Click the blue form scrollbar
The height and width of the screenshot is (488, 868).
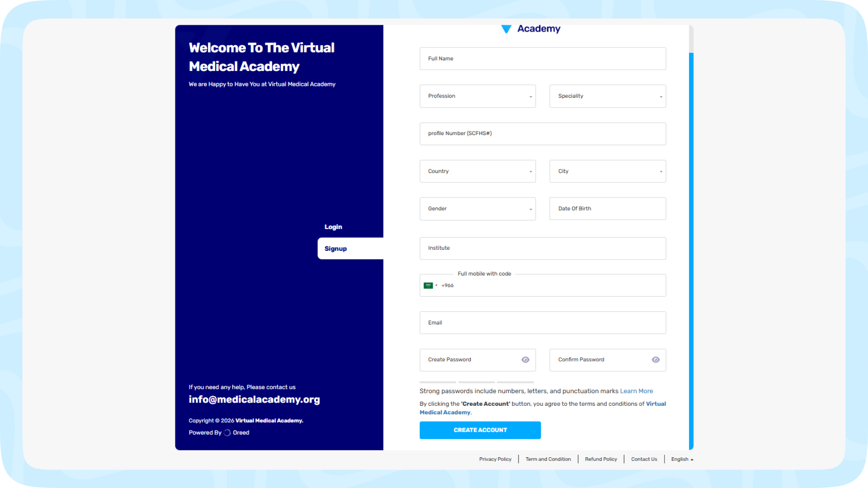[x=691, y=251]
